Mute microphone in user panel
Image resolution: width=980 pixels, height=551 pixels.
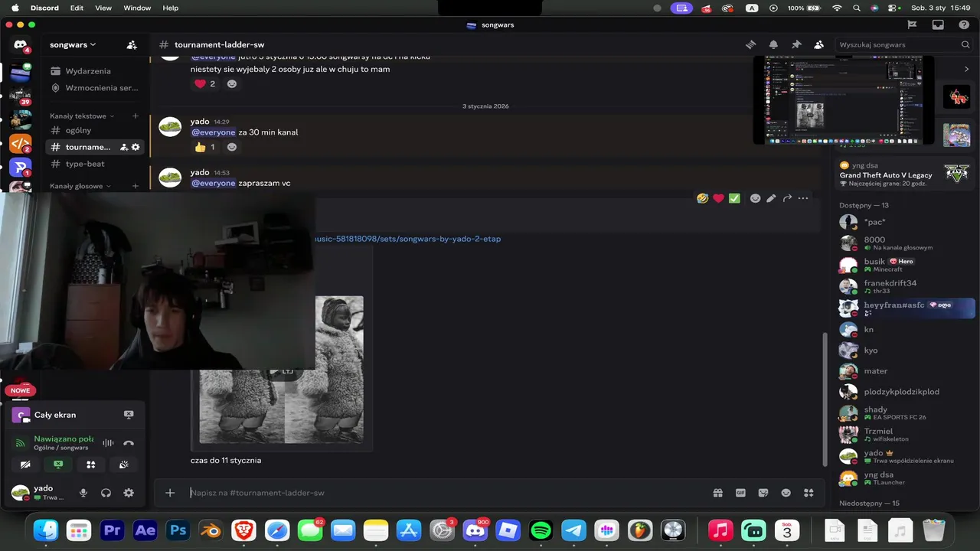[x=83, y=493]
